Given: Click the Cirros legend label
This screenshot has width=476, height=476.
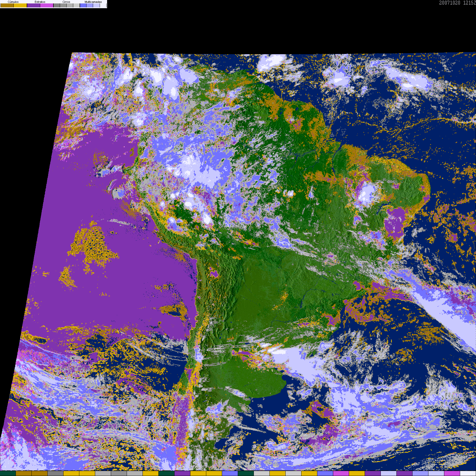Looking at the screenshot, I should 66,2.
